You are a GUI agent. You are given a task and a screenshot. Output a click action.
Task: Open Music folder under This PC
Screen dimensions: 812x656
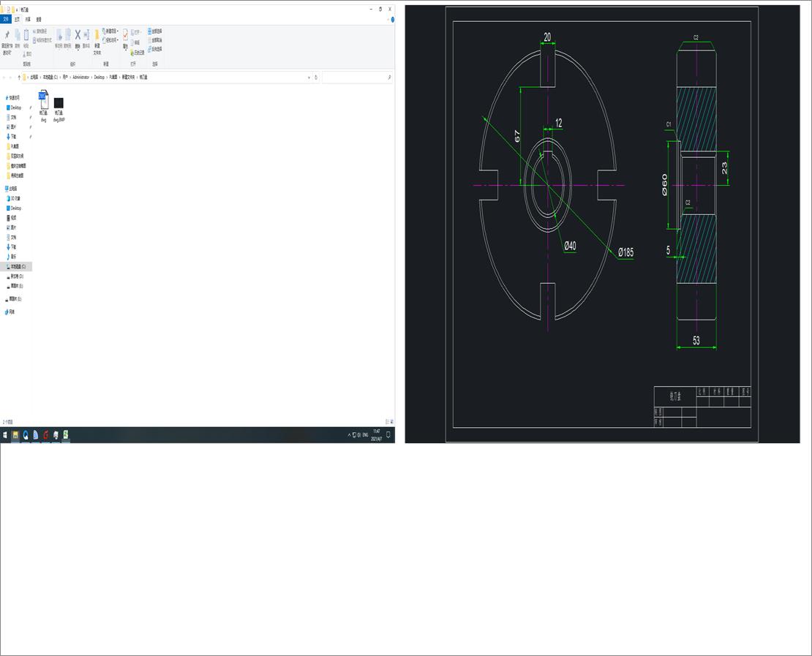click(12, 257)
